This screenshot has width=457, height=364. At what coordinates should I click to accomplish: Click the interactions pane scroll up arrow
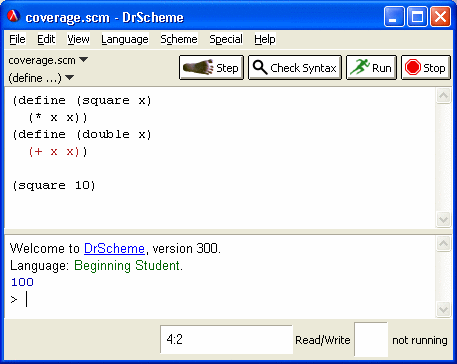click(443, 244)
